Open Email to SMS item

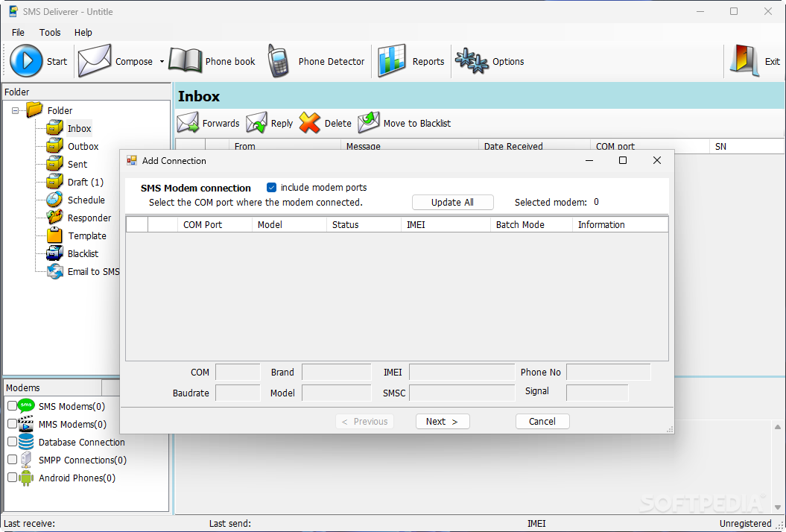[x=93, y=272]
